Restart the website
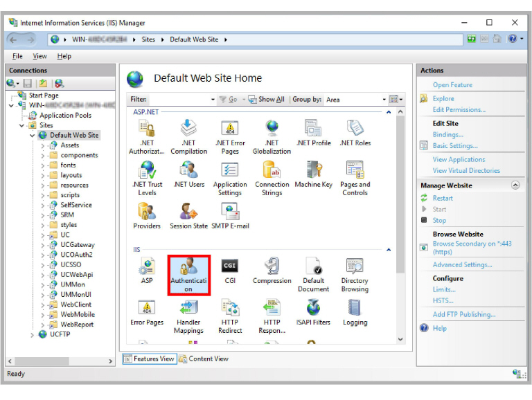 443,198
